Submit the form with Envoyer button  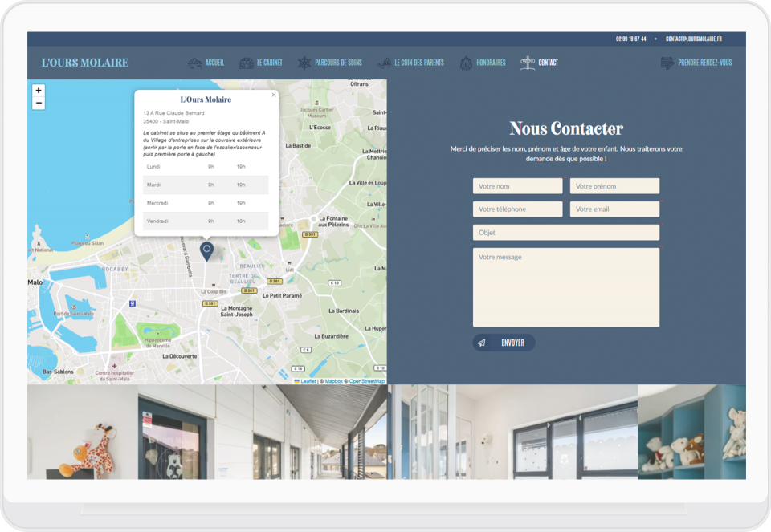pos(504,343)
